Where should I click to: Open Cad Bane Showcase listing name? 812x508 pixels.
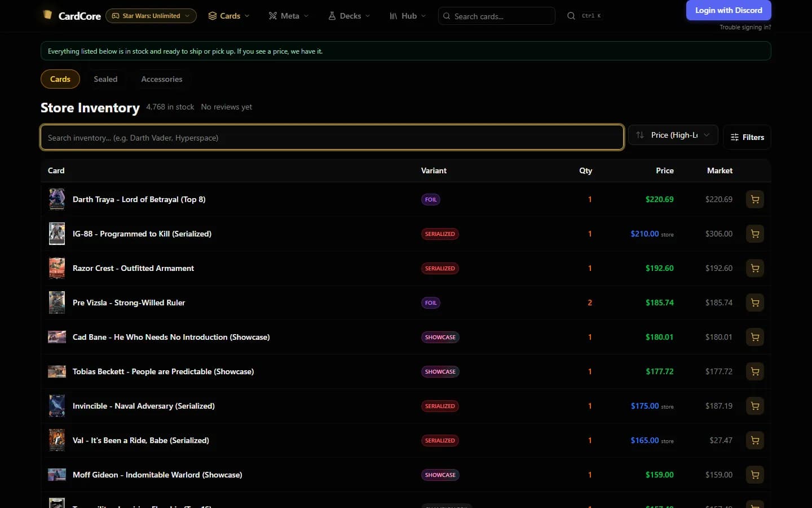[x=171, y=337]
